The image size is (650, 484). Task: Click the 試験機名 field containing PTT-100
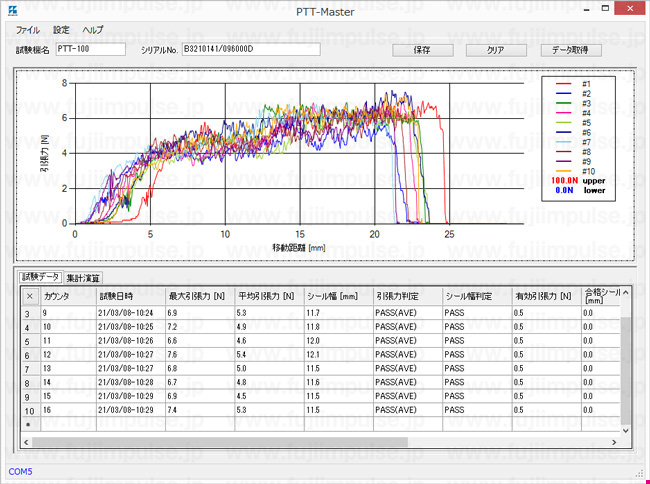click(89, 49)
